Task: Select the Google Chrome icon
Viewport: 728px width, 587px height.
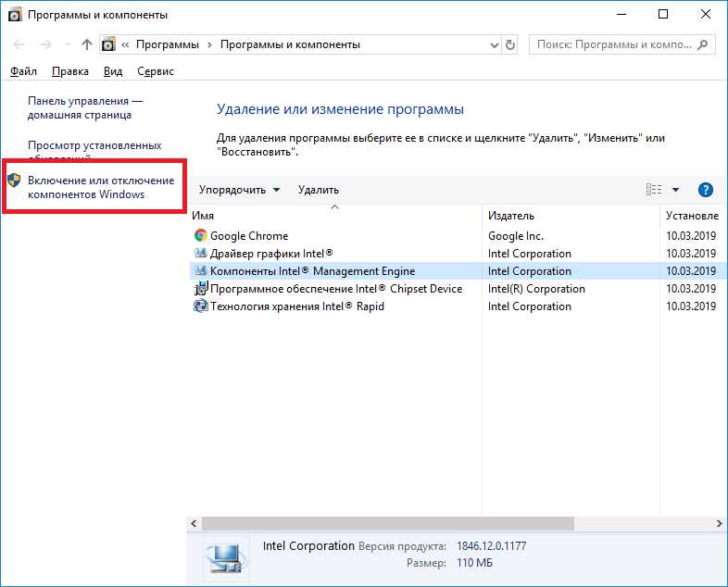Action: (200, 235)
